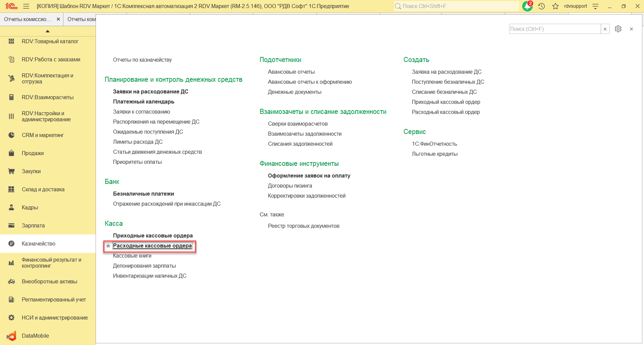The width and height of the screenshot is (644, 345).
Task: Click the Закупки shopping cart icon
Action: [x=11, y=171]
